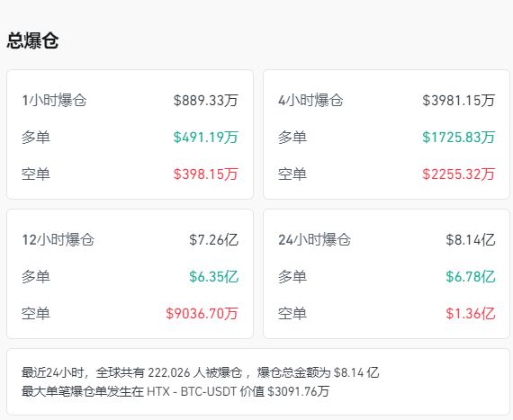Click the $491.19万 long liquidation value
The height and width of the screenshot is (420, 513).
click(206, 137)
